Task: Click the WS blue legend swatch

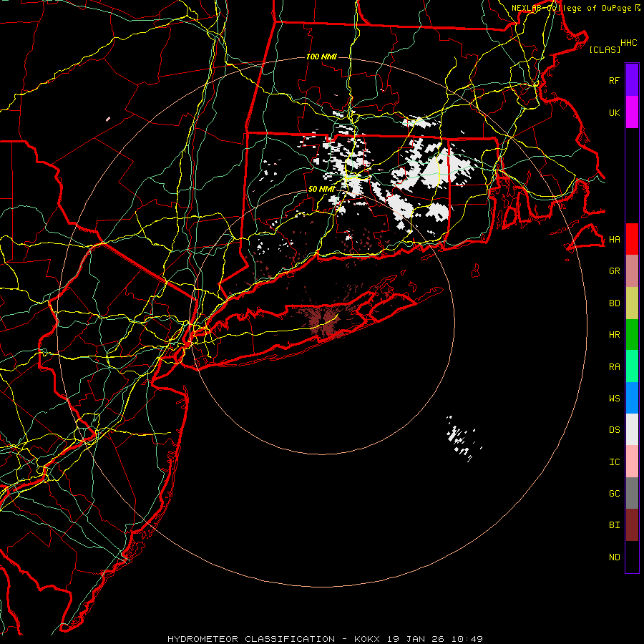Action: coord(632,398)
